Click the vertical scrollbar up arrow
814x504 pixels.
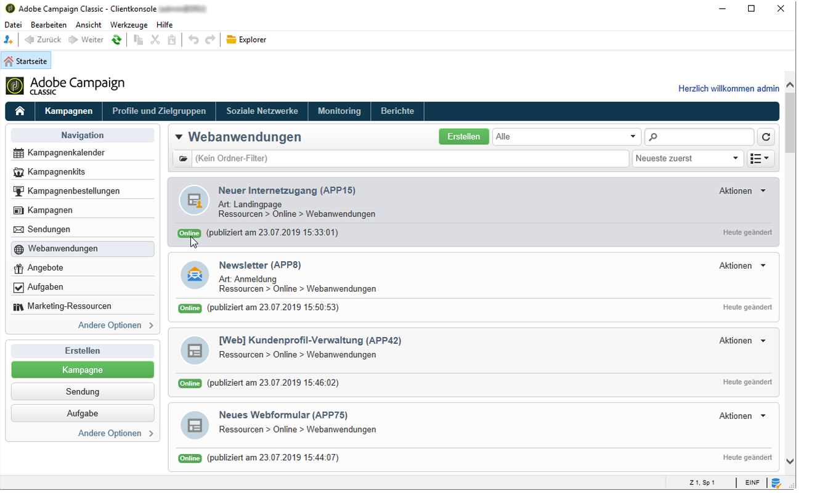click(x=790, y=85)
